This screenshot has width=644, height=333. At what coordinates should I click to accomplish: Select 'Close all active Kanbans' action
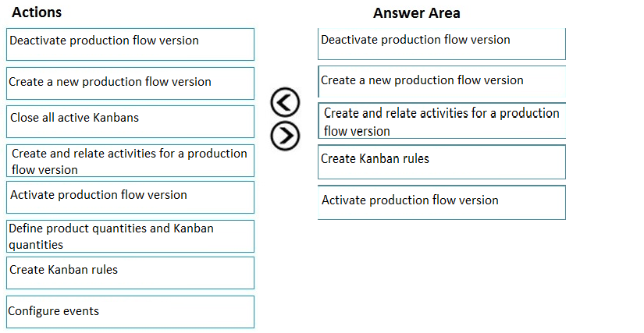(x=130, y=122)
